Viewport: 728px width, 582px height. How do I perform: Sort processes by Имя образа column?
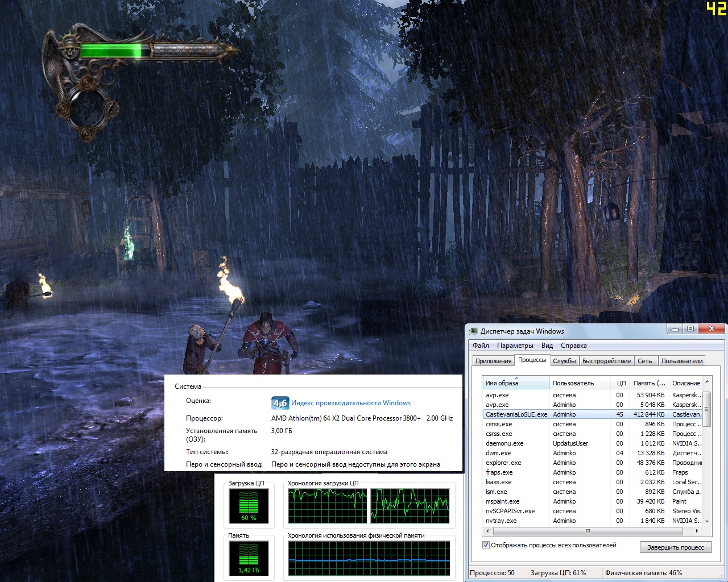516,383
